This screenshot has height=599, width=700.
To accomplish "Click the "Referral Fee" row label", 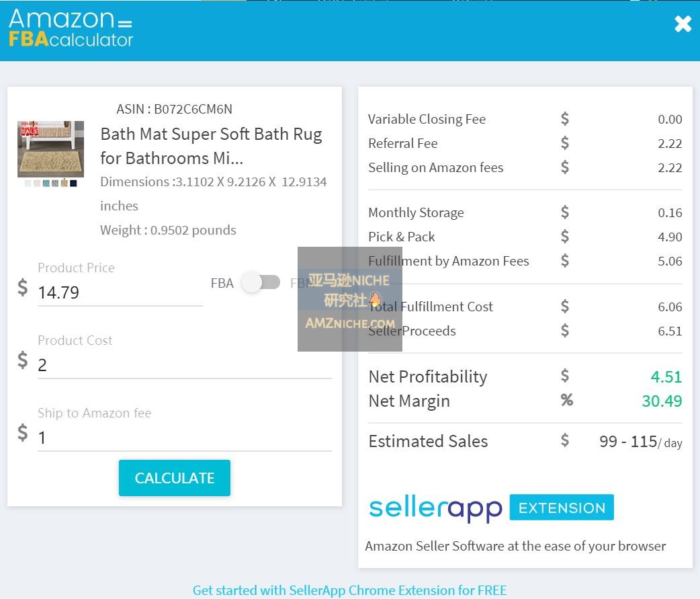I will pyautogui.click(x=402, y=143).
